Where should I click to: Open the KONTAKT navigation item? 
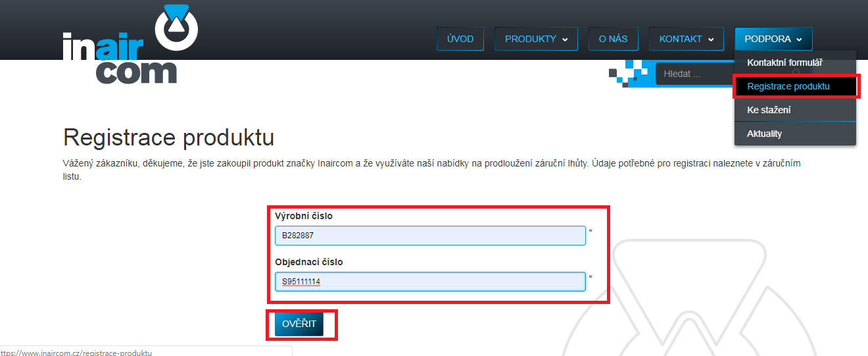(x=686, y=39)
